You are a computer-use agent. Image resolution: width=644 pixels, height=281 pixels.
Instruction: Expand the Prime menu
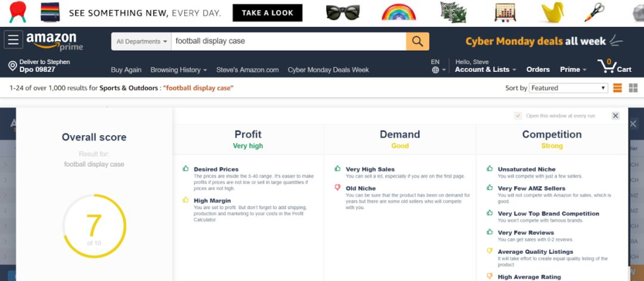(574, 69)
